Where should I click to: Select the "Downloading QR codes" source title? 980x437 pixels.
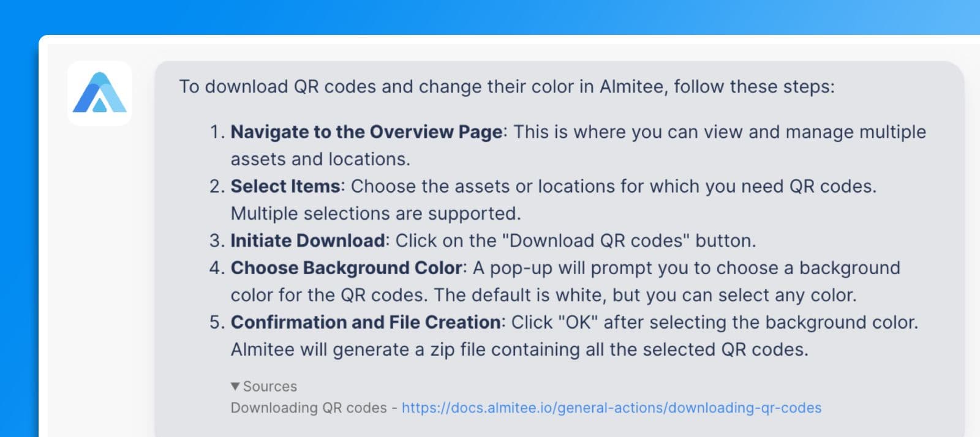(x=309, y=408)
